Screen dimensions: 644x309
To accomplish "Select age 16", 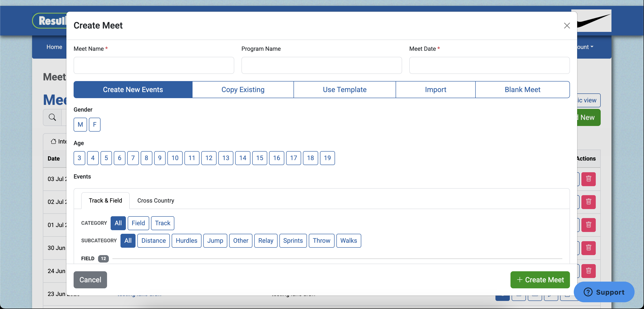I will (x=276, y=158).
